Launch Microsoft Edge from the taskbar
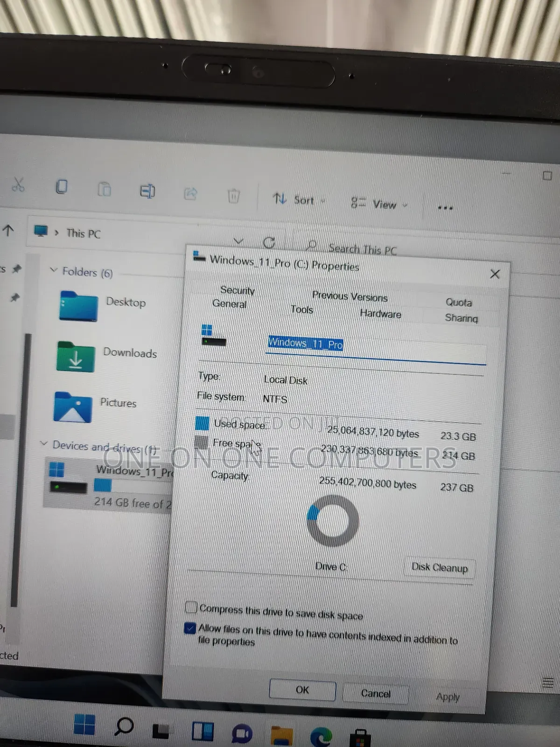Viewport: 560px width, 747px height. pos(321,738)
